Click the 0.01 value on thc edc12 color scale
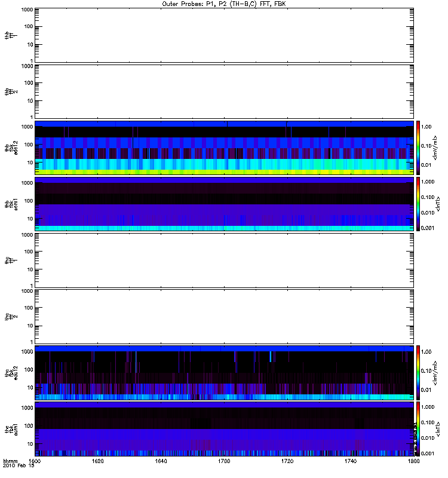 click(426, 390)
